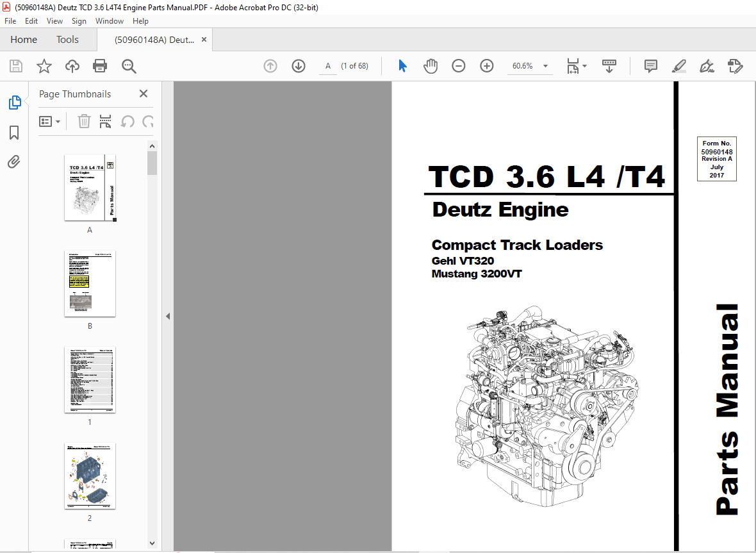756x553 pixels.
Task: Select the (50960148A) Deut... document tab
Action: (x=154, y=40)
